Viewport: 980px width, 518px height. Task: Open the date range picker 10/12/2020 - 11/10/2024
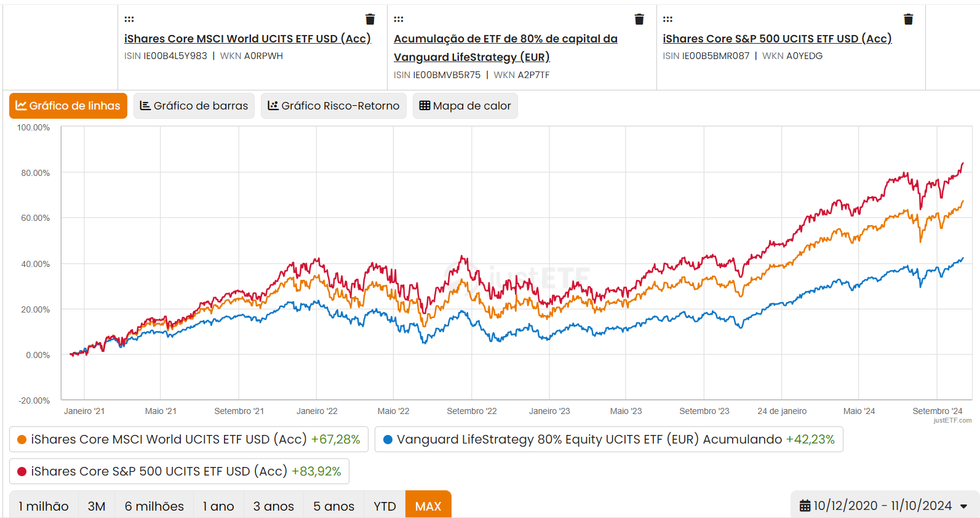tap(884, 506)
